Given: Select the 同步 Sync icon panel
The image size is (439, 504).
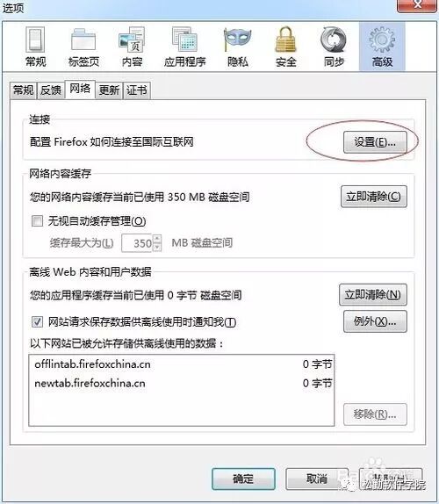Looking at the screenshot, I should [334, 47].
